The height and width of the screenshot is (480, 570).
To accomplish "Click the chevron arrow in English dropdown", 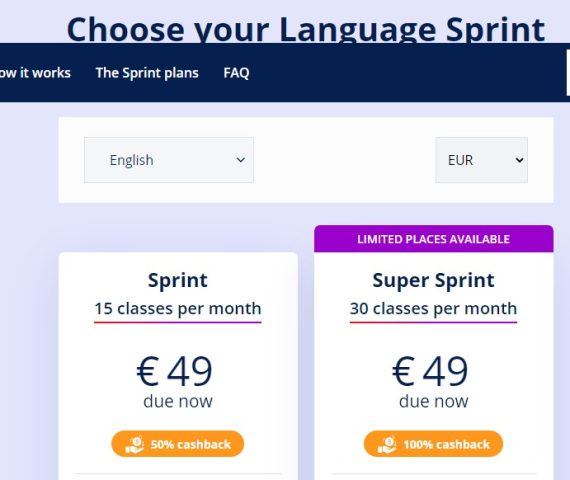I will tap(240, 160).
